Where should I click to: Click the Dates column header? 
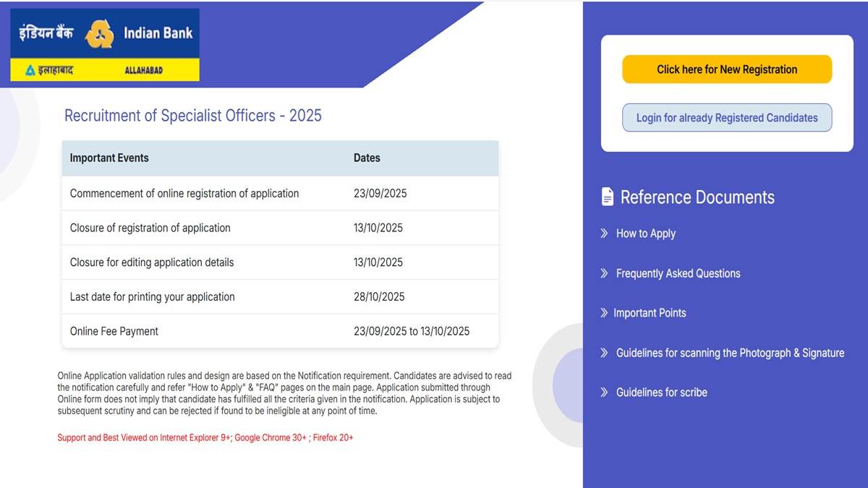367,158
